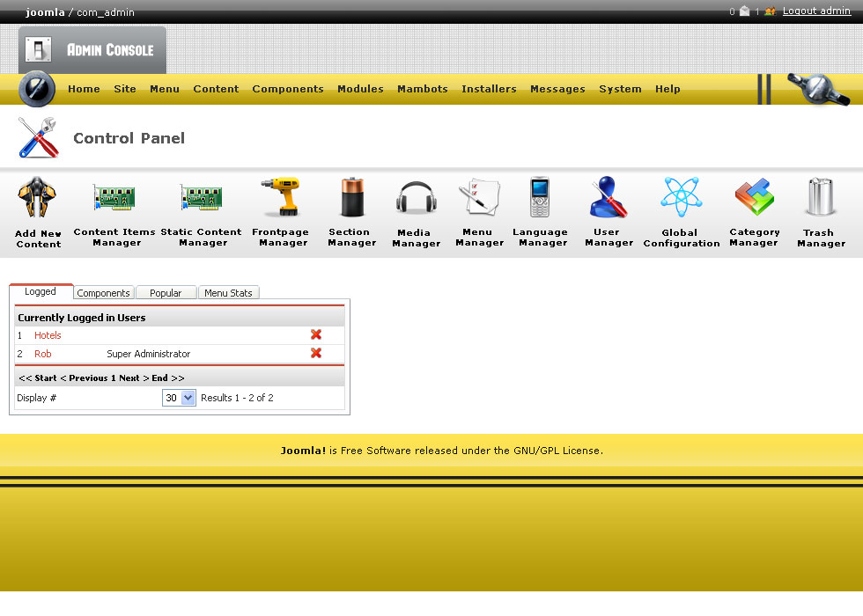Switch to the Components tab
The height and width of the screenshot is (616, 863).
[x=104, y=293]
